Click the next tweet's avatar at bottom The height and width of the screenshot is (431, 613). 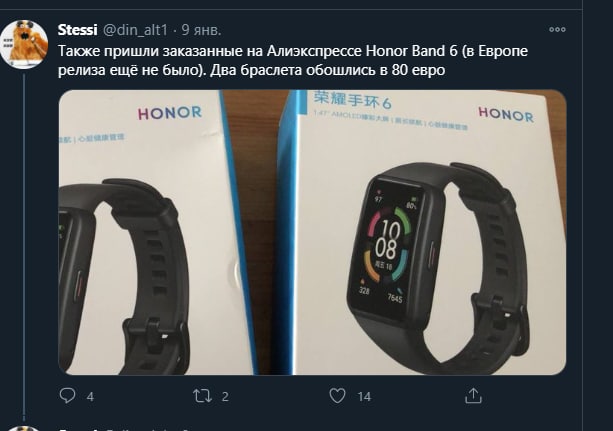pos(24,428)
